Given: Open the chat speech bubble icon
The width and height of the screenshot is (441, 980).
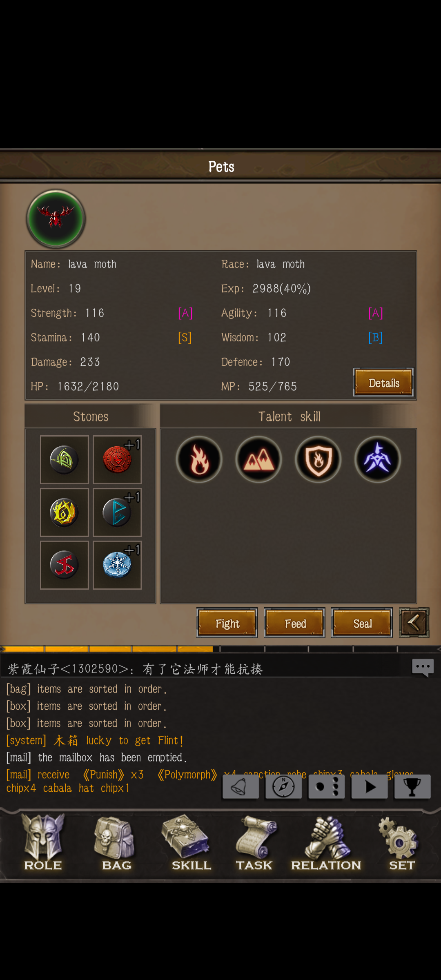Looking at the screenshot, I should pos(423,668).
